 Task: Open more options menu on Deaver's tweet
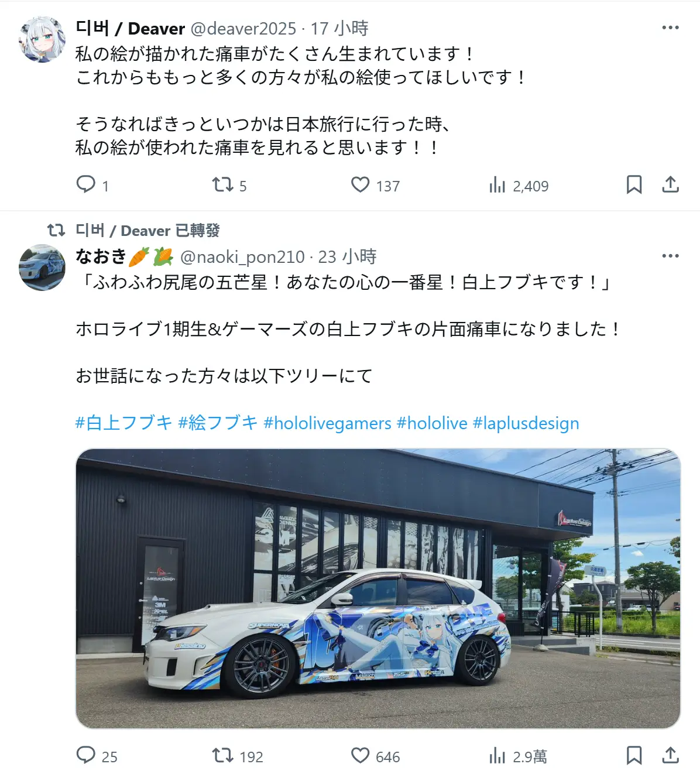click(670, 28)
